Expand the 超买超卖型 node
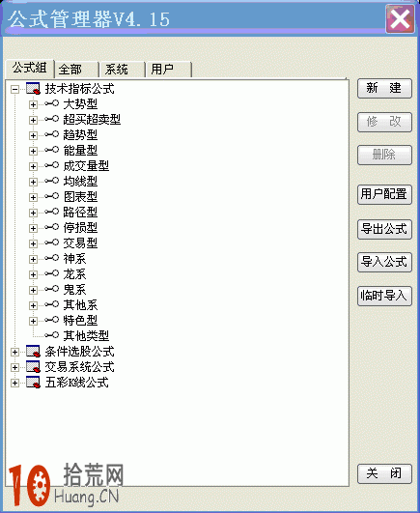The width and height of the screenshot is (420, 513). (33, 120)
